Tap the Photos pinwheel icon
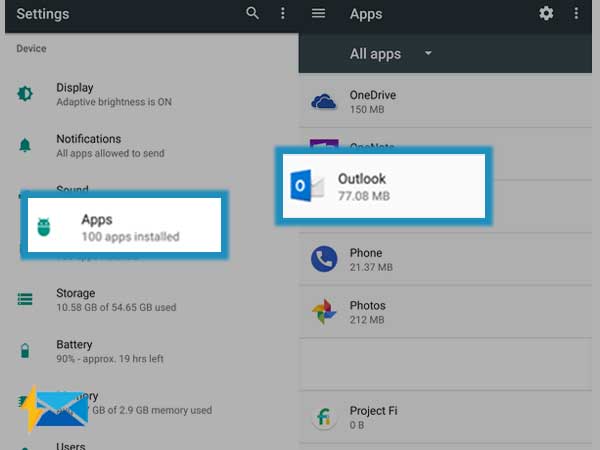The height and width of the screenshot is (450, 600). click(324, 311)
